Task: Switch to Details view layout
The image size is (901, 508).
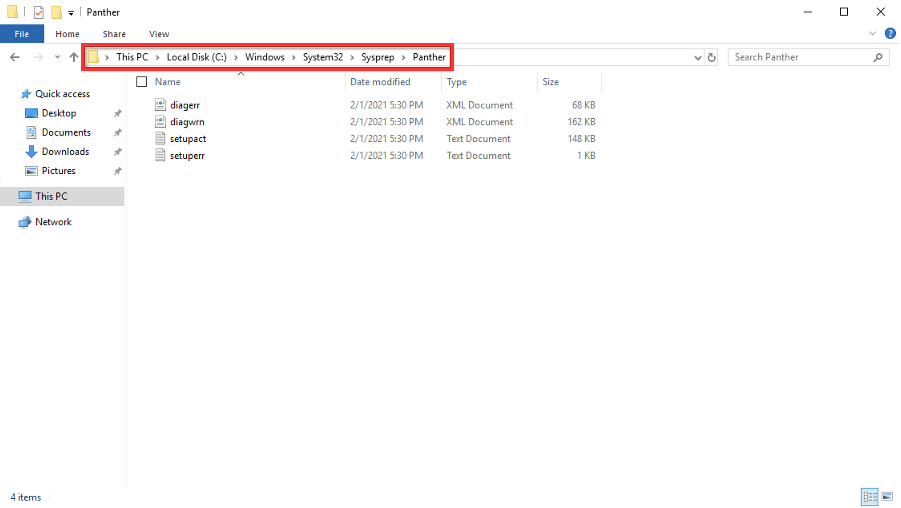Action: point(869,497)
